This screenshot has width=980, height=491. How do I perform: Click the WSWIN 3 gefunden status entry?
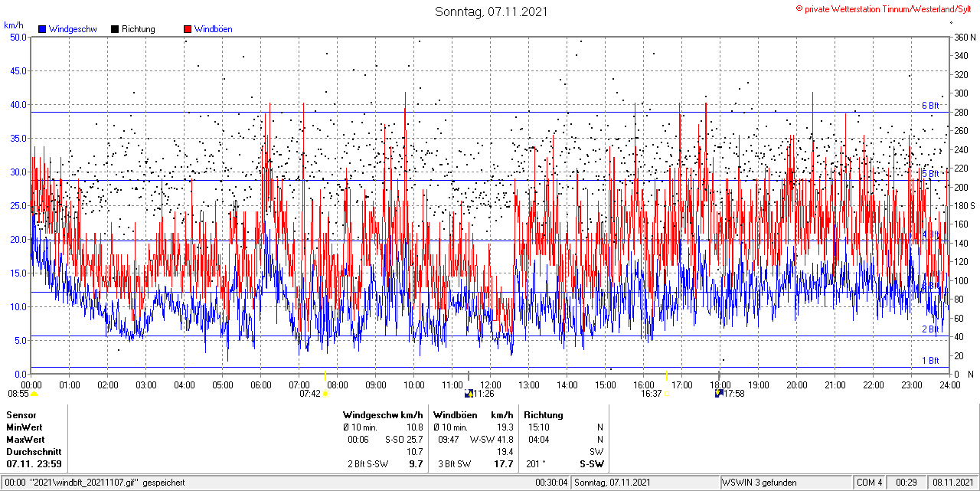[759, 483]
